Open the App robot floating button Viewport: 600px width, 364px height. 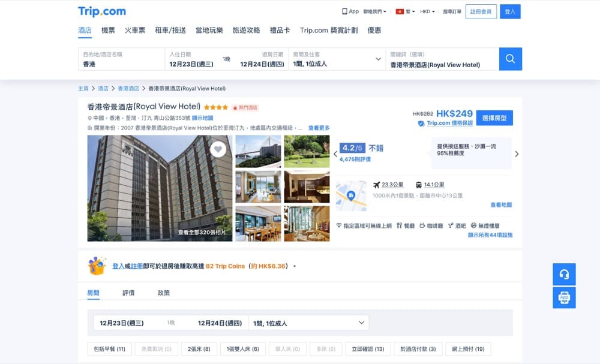[564, 297]
